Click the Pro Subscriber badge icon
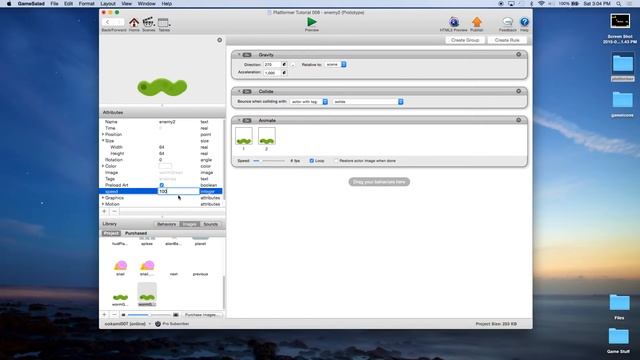This screenshot has height=360, width=640. [158, 324]
